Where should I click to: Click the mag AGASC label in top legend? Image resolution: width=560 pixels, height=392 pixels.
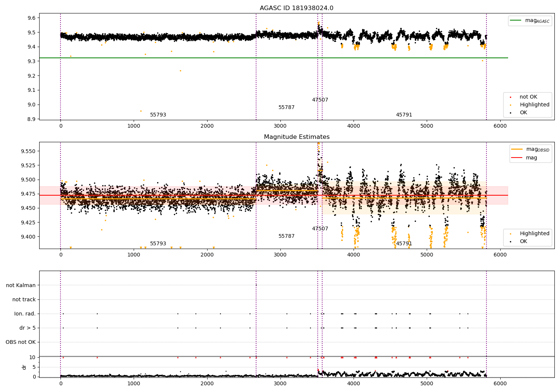537,21
